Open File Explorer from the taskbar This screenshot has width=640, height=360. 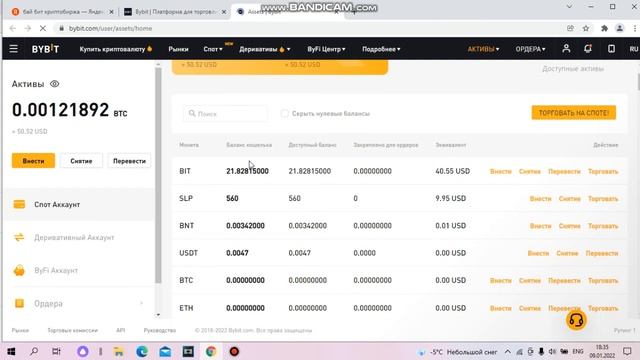[x=119, y=351]
